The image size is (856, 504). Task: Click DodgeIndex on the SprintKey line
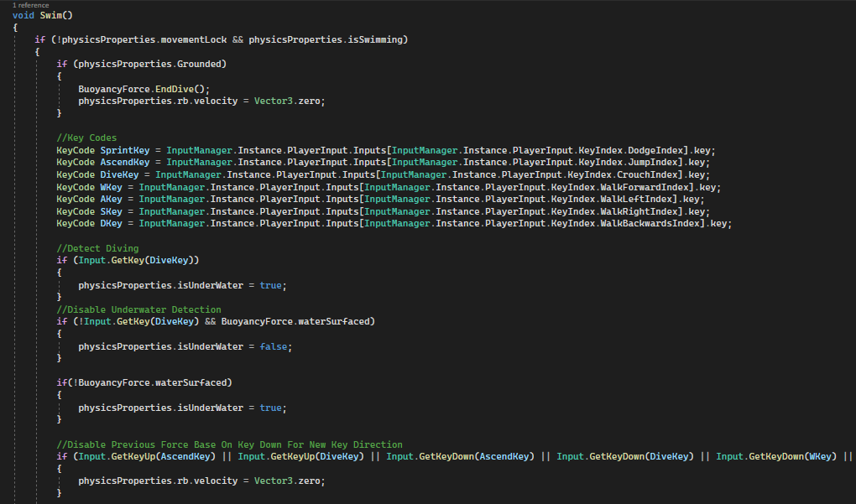[x=655, y=151]
